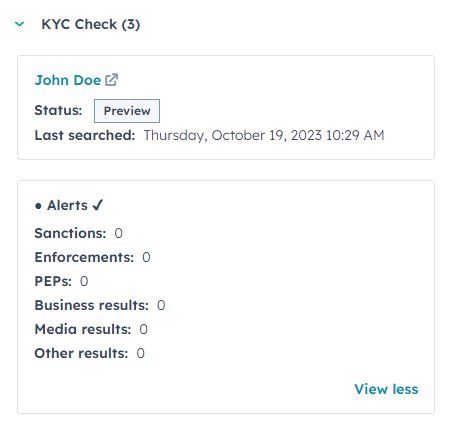Click the Other results count value

(140, 353)
